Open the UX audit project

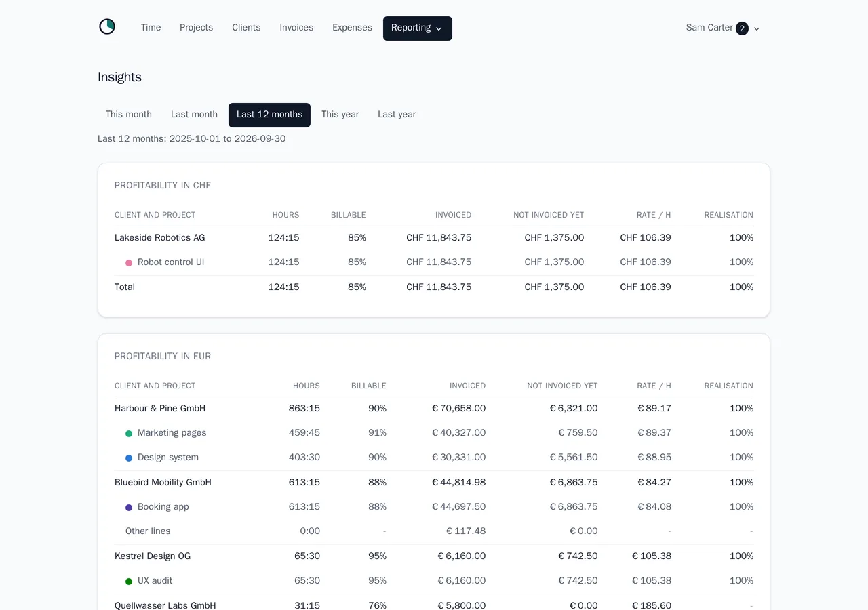pyautogui.click(x=155, y=581)
